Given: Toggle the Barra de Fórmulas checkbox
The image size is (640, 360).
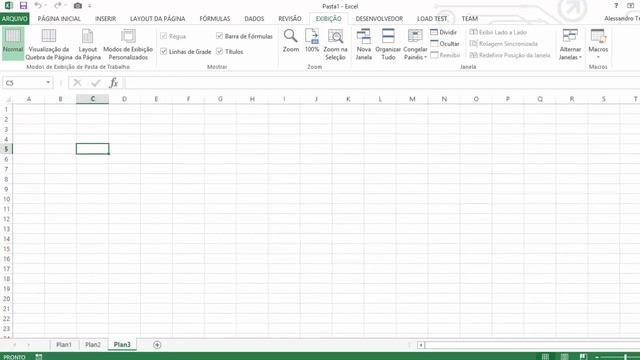Looking at the screenshot, I should click(x=219, y=36).
